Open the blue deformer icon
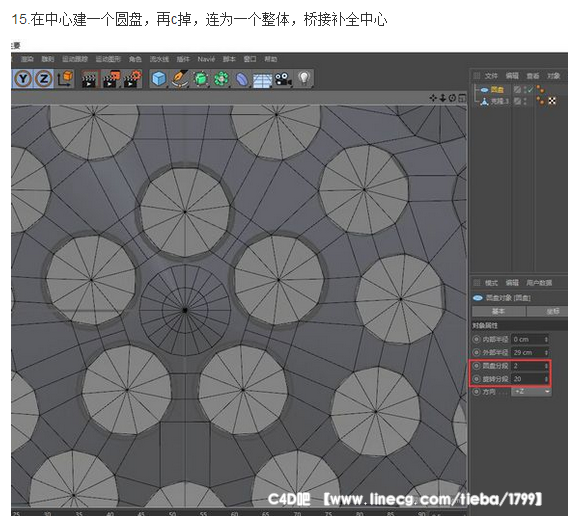The image size is (568, 516). (x=242, y=79)
